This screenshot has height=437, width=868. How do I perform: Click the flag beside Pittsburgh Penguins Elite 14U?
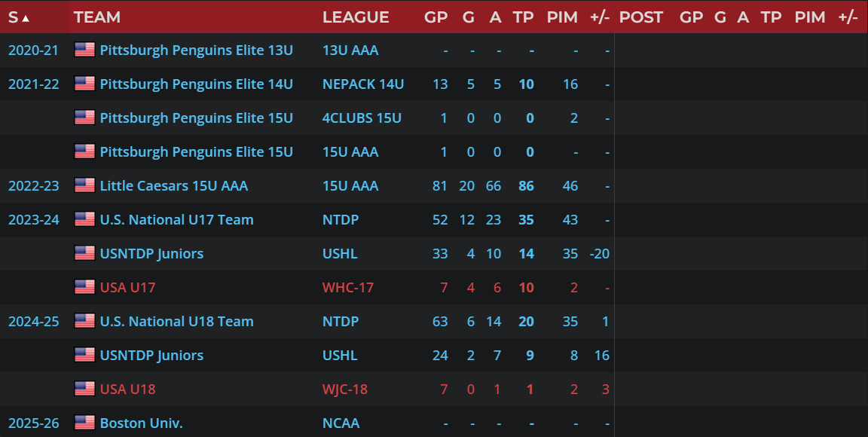[84, 84]
